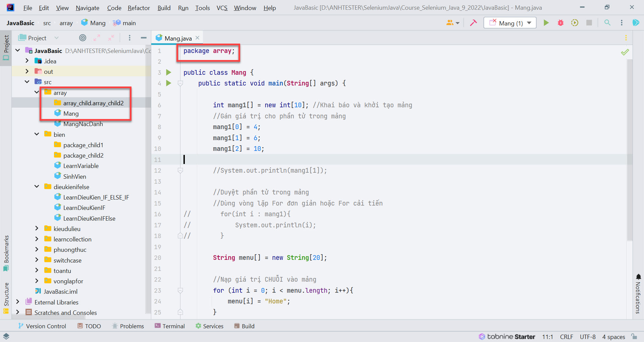Expand the .idea folder
This screenshot has width=644, height=342.
[27, 61]
